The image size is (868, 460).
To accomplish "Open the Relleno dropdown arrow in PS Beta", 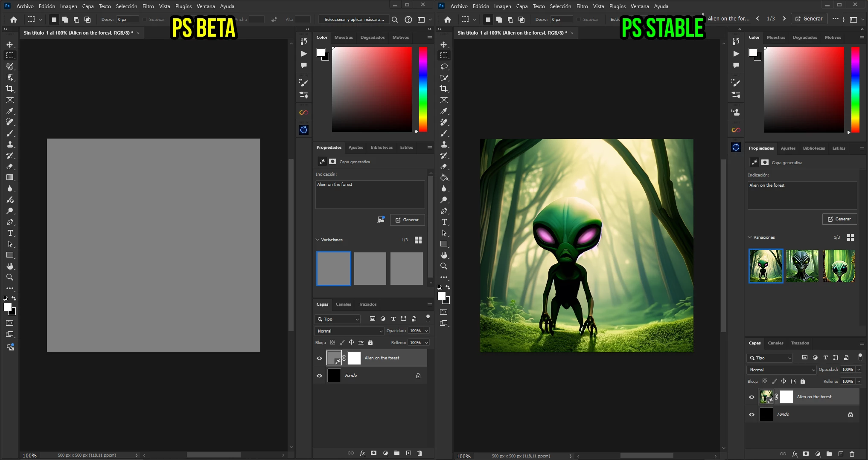I will coord(426,342).
